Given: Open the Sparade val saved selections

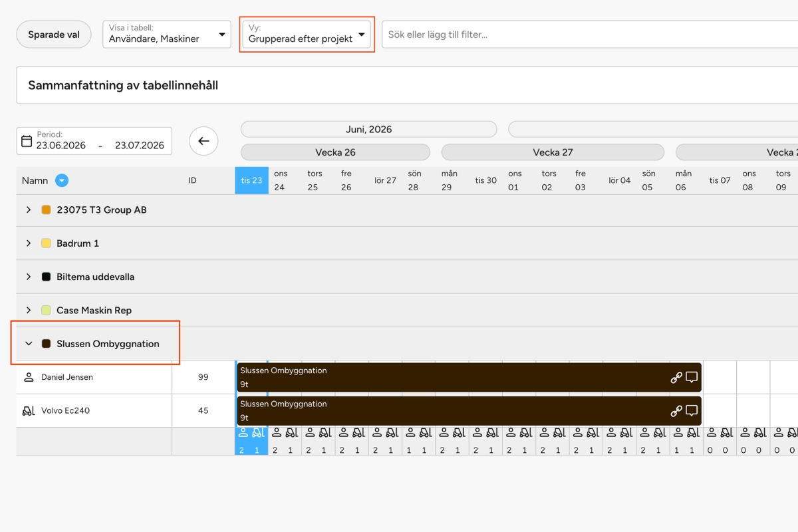Looking at the screenshot, I should tap(54, 35).
